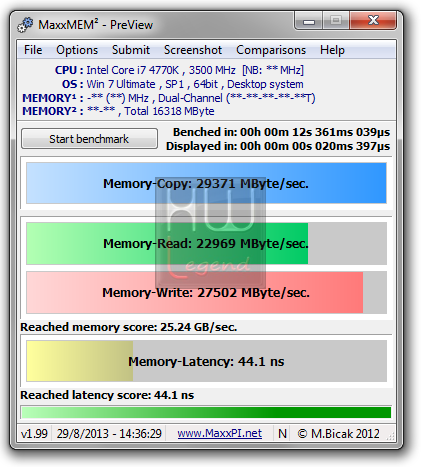Viewport: 421px width, 467px height.
Task: Minimize the MaxxMEM window
Action: pos(309,21)
